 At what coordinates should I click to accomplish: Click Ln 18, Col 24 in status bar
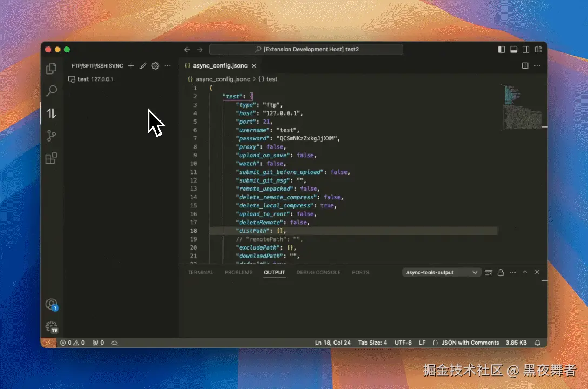click(332, 343)
